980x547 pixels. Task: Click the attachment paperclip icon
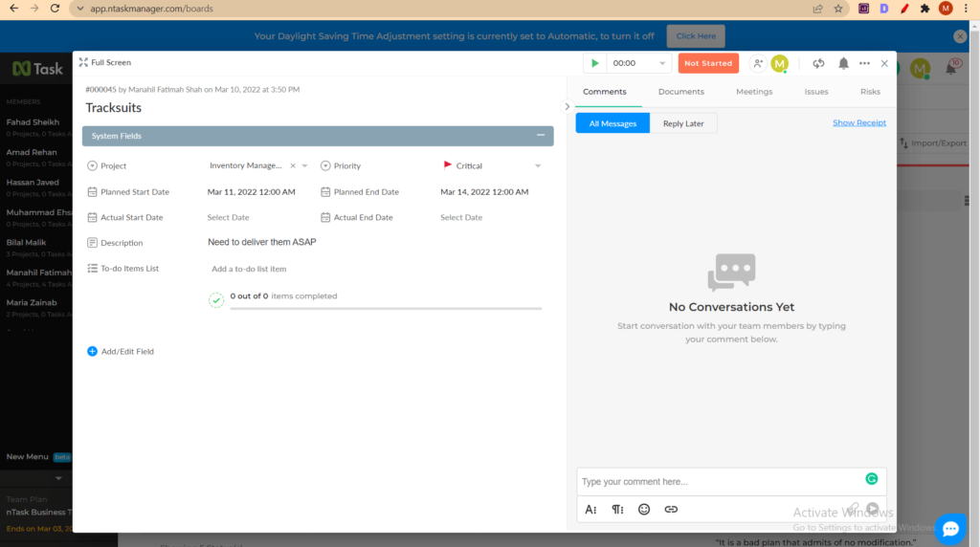click(x=853, y=509)
